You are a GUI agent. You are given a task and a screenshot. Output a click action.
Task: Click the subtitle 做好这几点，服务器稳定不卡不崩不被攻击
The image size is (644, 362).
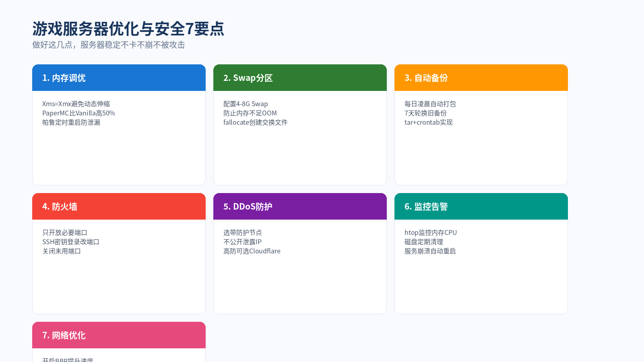point(109,45)
